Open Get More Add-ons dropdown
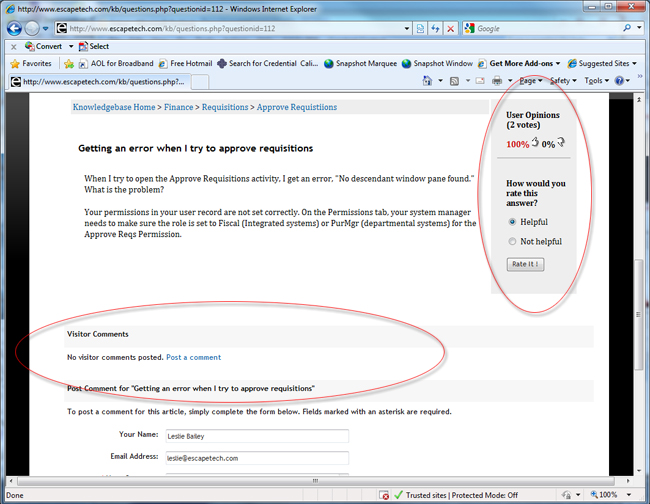This screenshot has height=504, width=650. (519, 63)
